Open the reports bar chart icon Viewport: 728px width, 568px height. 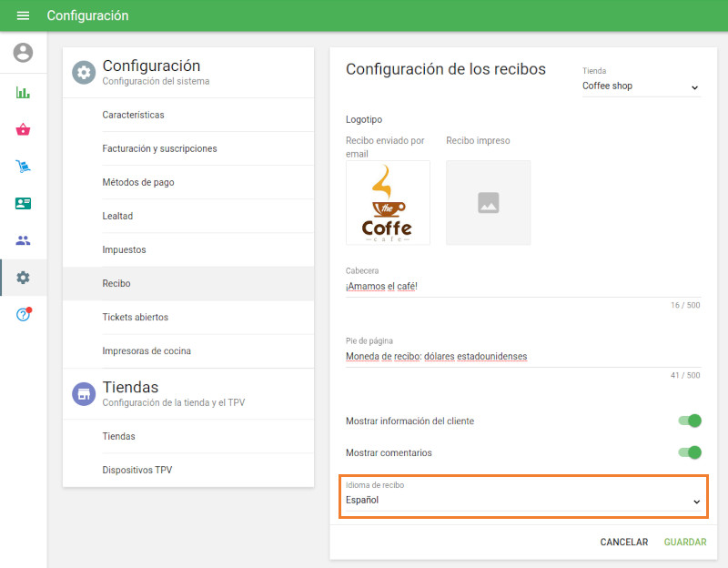click(x=23, y=92)
